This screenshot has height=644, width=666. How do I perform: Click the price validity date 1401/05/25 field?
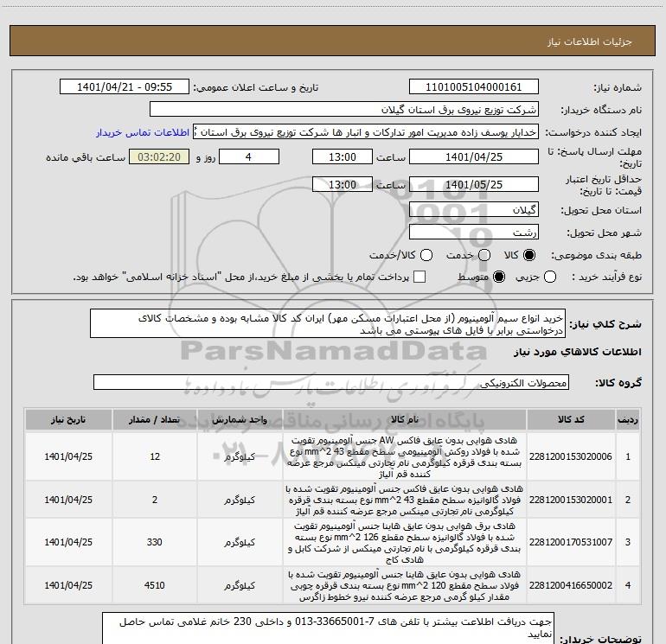[474, 184]
